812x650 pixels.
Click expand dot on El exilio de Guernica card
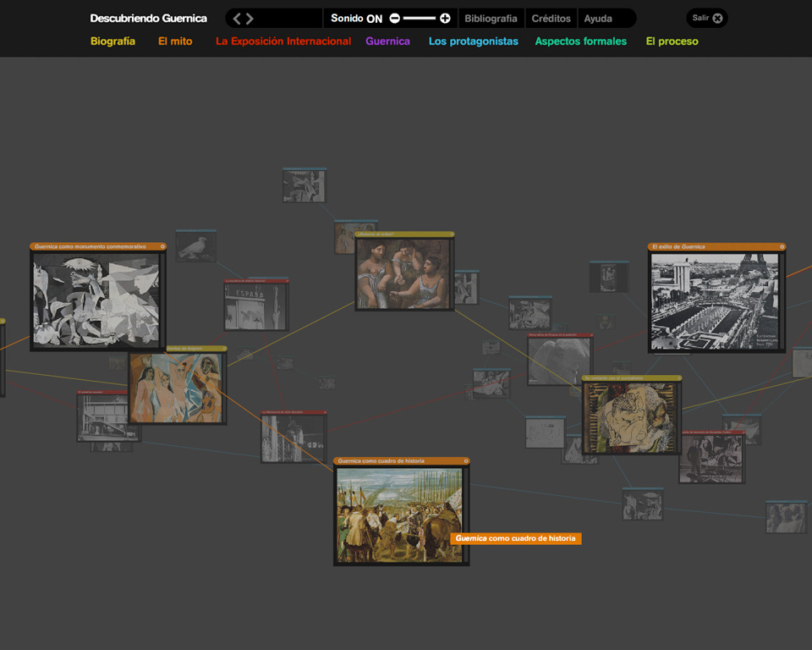tap(782, 247)
